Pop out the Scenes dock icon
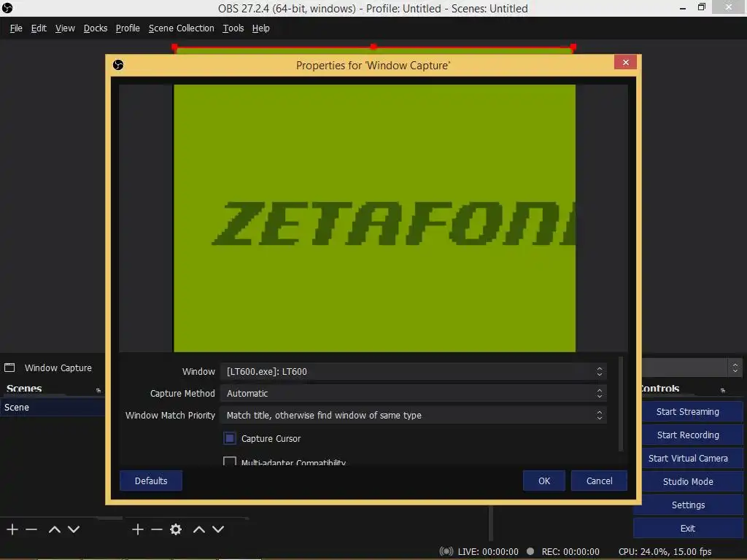This screenshot has width=747, height=560. coord(98,390)
